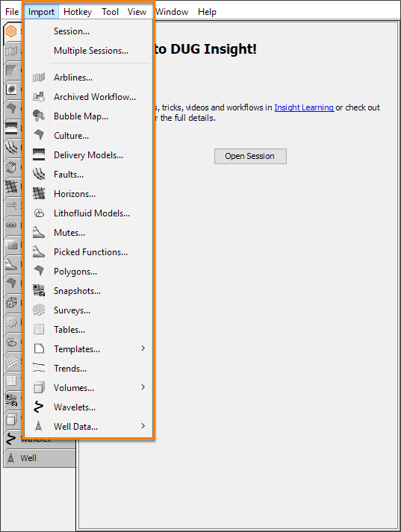The width and height of the screenshot is (401, 532).
Task: Click the Templates page icon in menu
Action: tap(39, 348)
